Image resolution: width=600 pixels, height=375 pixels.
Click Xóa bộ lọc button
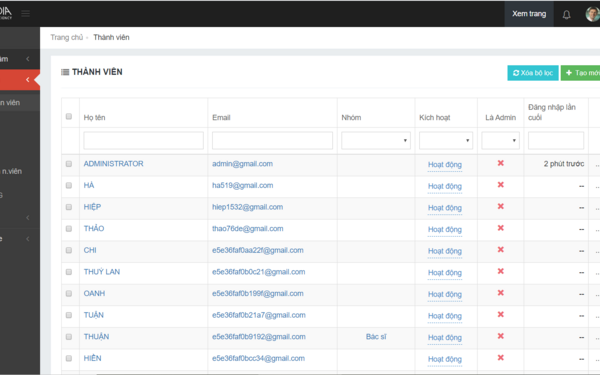(533, 73)
